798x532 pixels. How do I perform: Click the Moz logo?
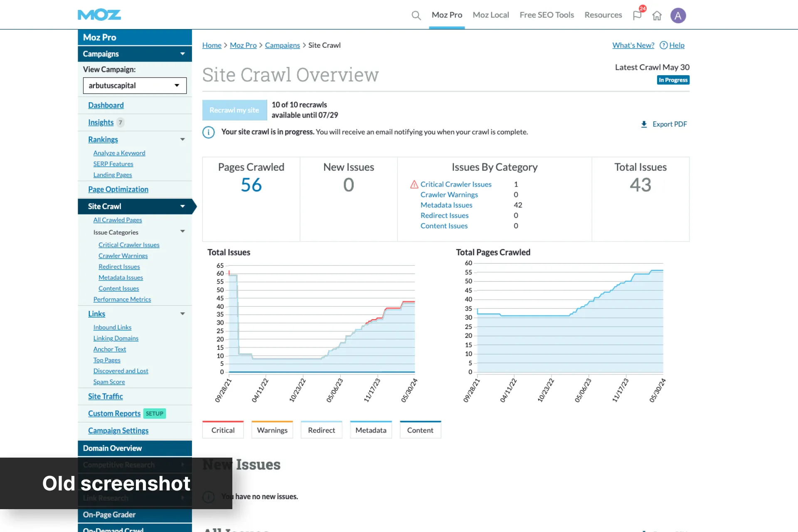99,15
